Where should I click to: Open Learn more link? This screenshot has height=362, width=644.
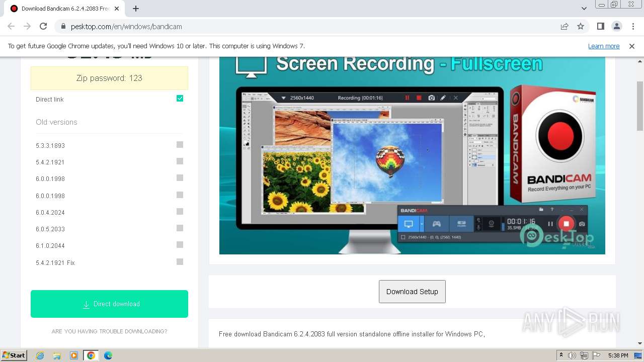(604, 46)
